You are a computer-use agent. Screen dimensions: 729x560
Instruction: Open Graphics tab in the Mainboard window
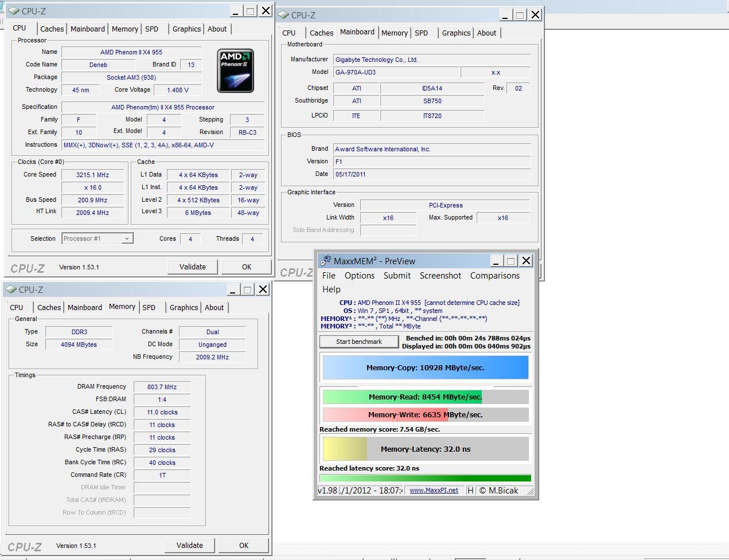click(456, 33)
